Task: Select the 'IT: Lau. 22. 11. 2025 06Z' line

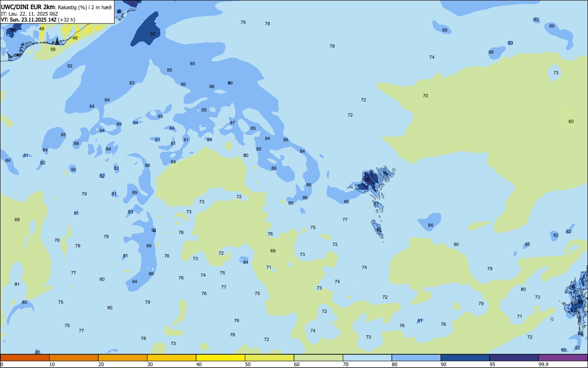Action: (29, 14)
